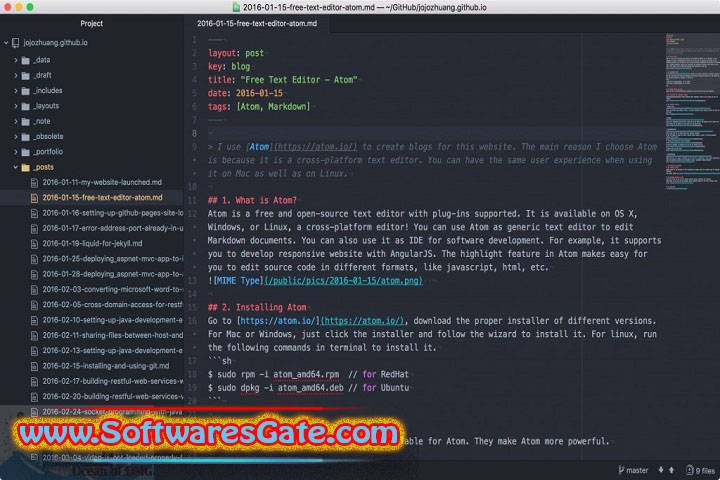Click the git branch icon in status bar
Image resolution: width=720 pixels, height=480 pixels.
pos(621,470)
